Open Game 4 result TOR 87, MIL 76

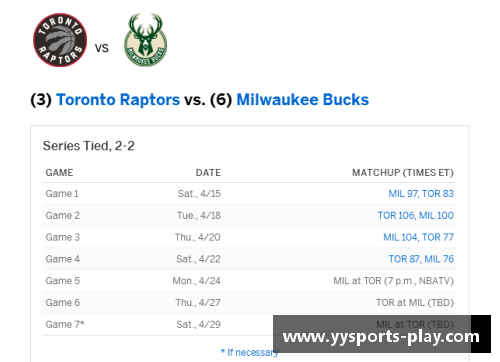pyautogui.click(x=421, y=259)
